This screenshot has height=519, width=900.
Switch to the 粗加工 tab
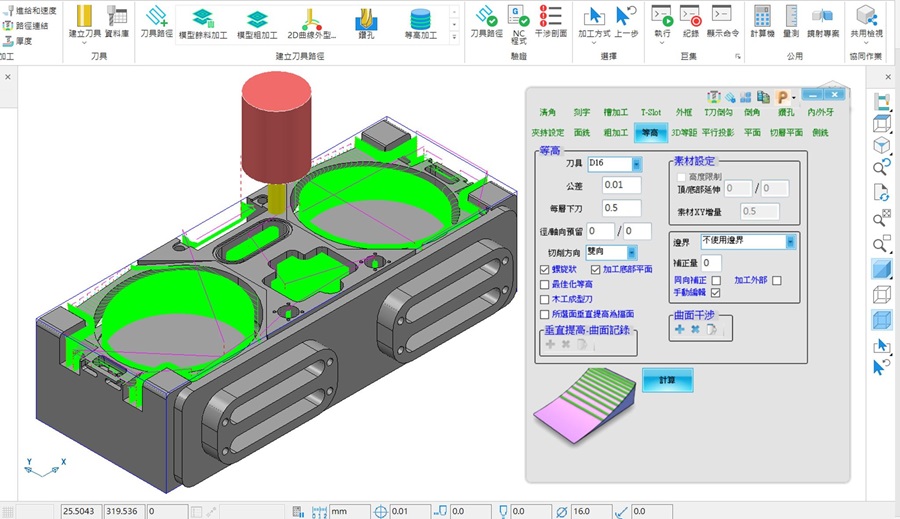click(x=615, y=132)
